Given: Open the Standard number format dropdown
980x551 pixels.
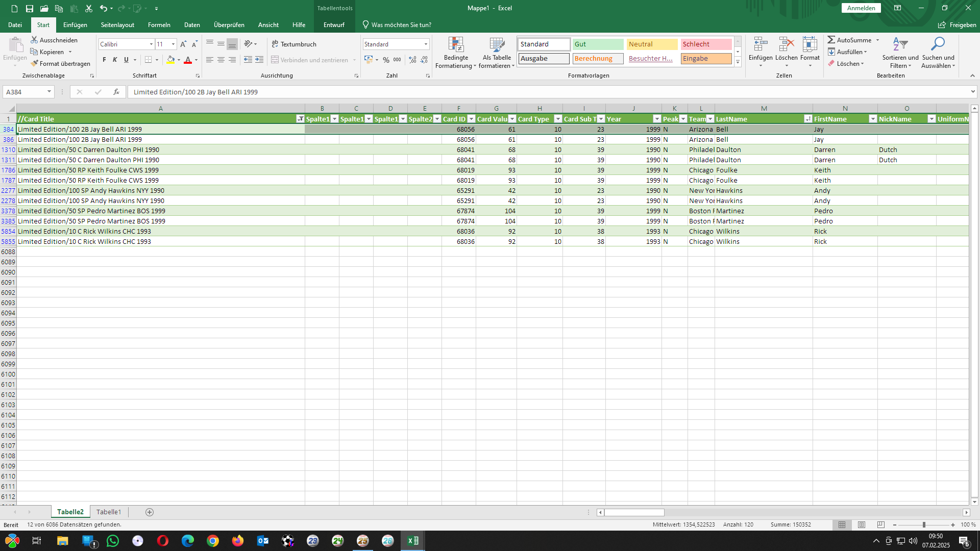Looking at the screenshot, I should point(426,44).
